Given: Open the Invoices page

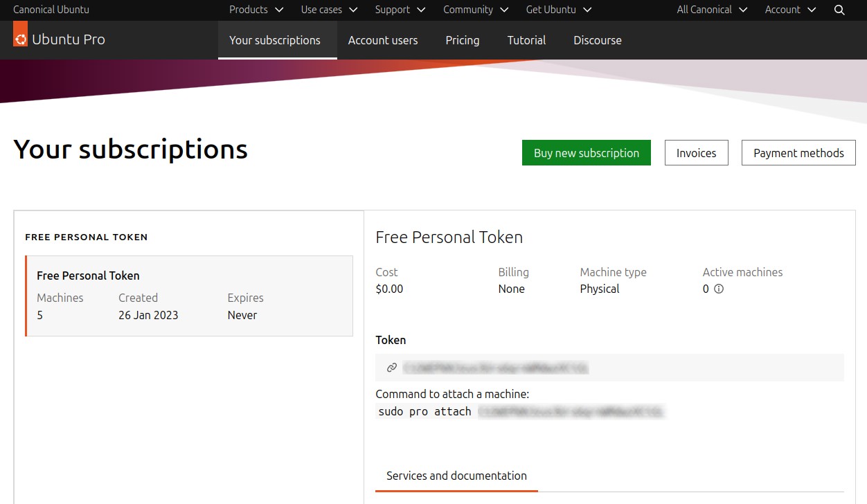Looking at the screenshot, I should [x=697, y=153].
